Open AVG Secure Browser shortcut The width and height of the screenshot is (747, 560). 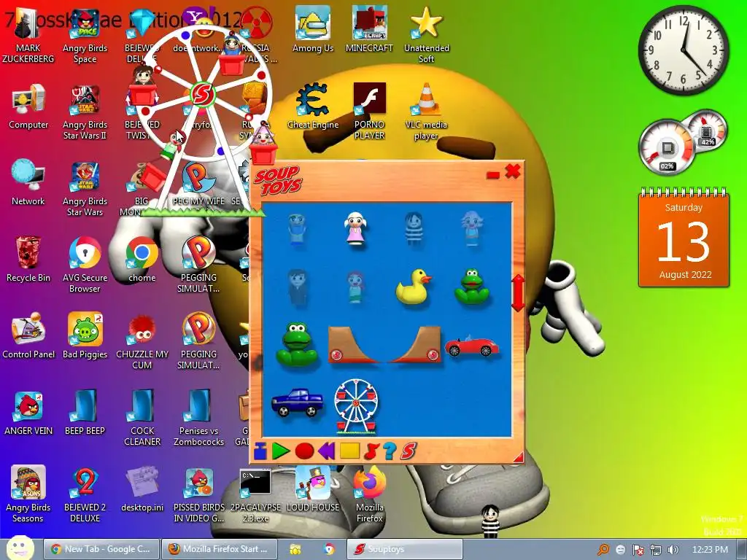coord(85,265)
